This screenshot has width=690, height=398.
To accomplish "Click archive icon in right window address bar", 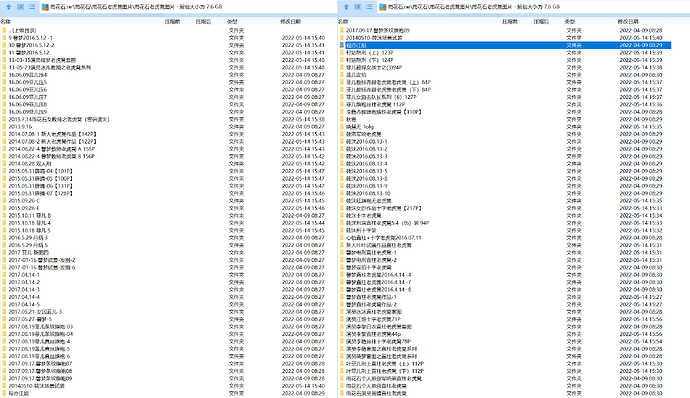I will (382, 7).
